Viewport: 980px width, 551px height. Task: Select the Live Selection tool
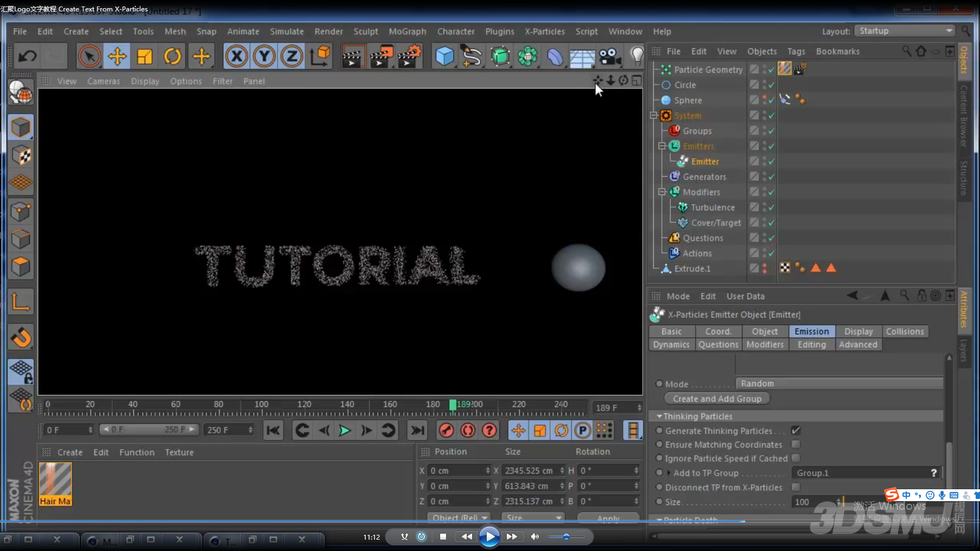point(89,56)
